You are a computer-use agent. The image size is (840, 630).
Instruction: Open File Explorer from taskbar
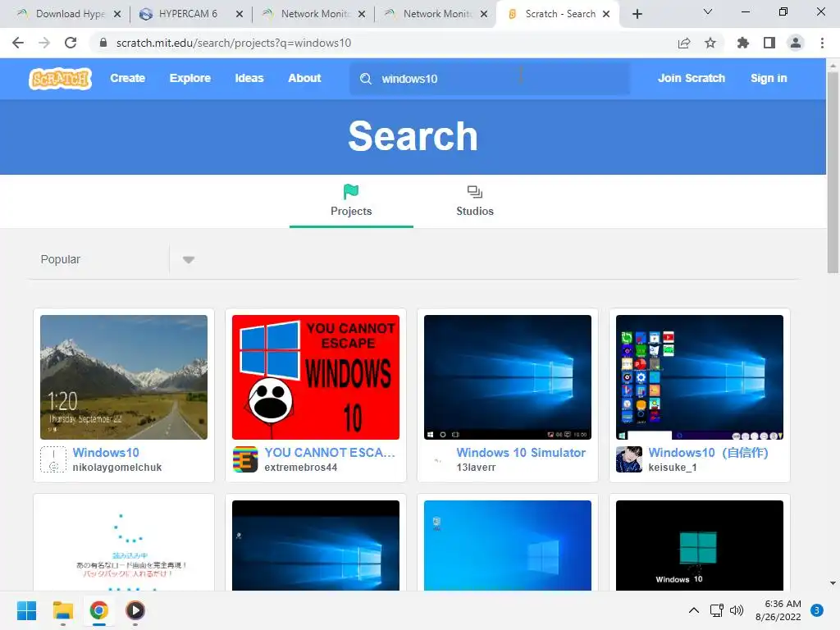coord(62,610)
